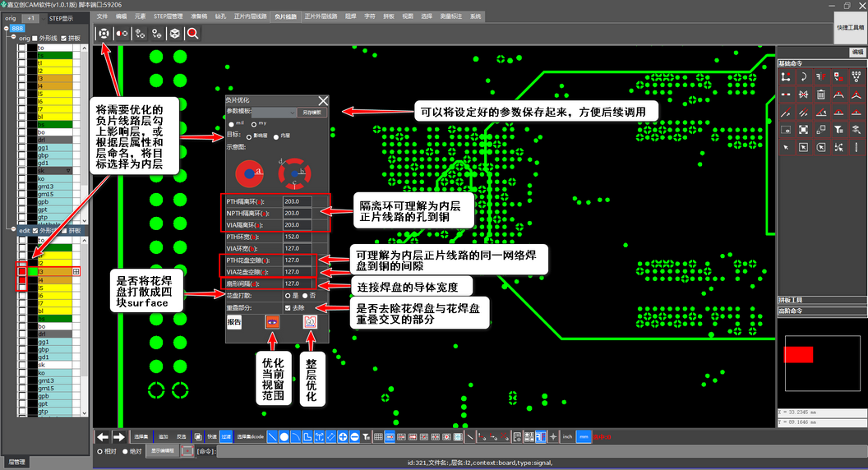Viewport: 868px width, 470px height.
Task: Click the inch unit button
Action: coord(567,437)
